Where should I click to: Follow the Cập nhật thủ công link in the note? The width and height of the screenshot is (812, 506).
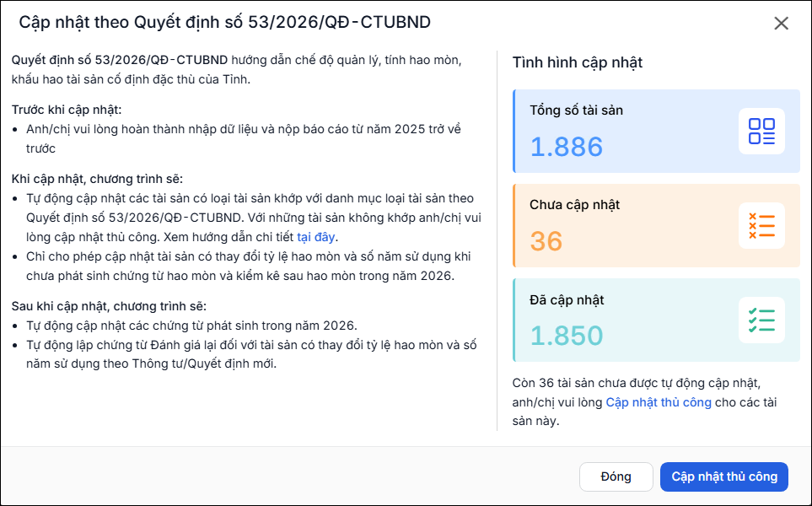[659, 402]
